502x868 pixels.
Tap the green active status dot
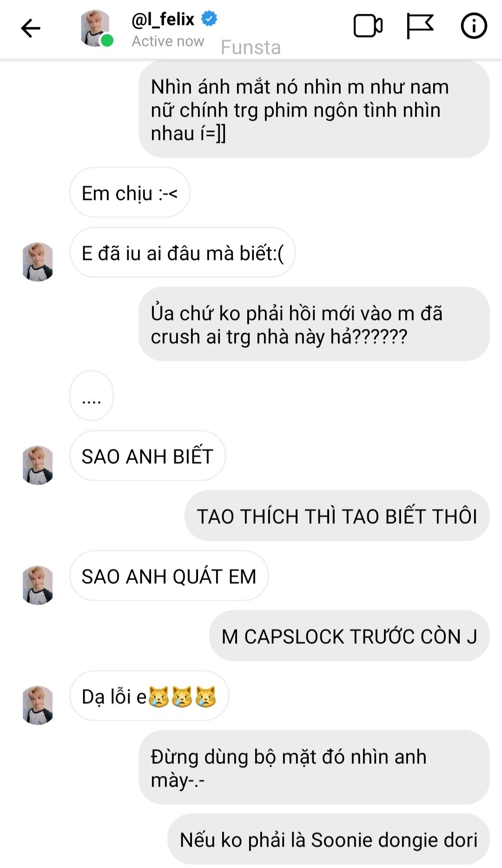(x=107, y=41)
